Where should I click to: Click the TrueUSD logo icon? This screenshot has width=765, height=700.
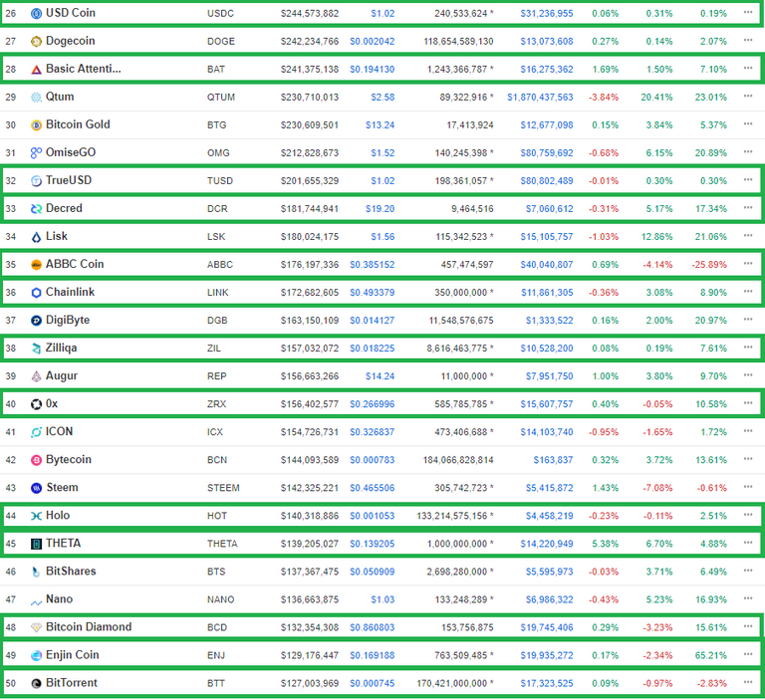point(36,181)
